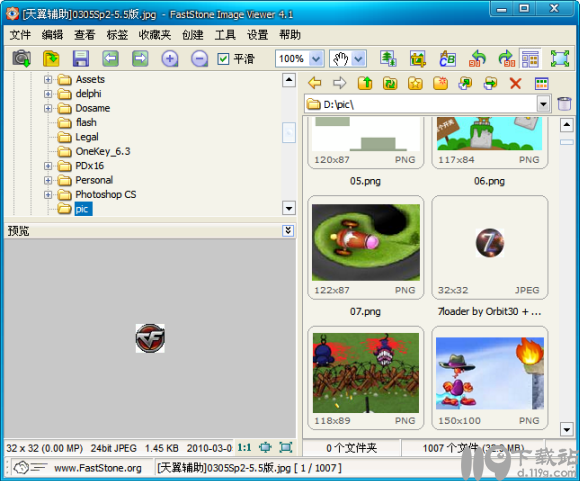
Task: Open the 工具 menu
Action: [225, 35]
